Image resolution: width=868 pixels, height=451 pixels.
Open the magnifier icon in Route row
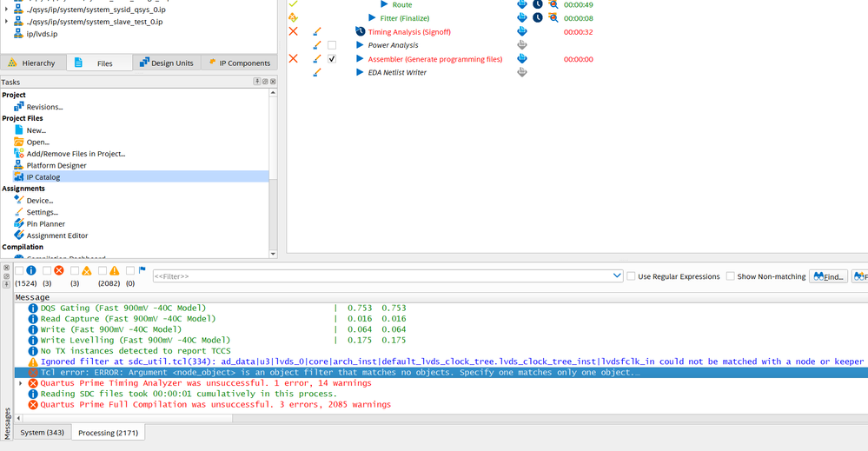pos(553,4)
